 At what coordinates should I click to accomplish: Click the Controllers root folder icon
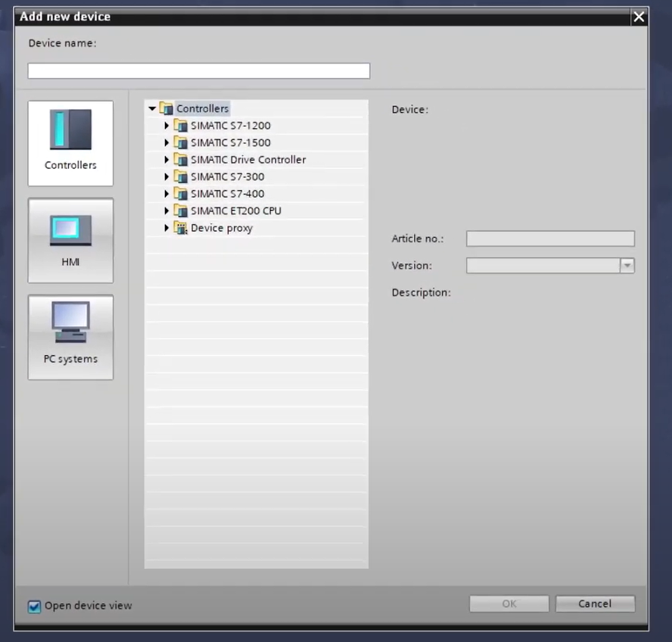pyautogui.click(x=166, y=108)
